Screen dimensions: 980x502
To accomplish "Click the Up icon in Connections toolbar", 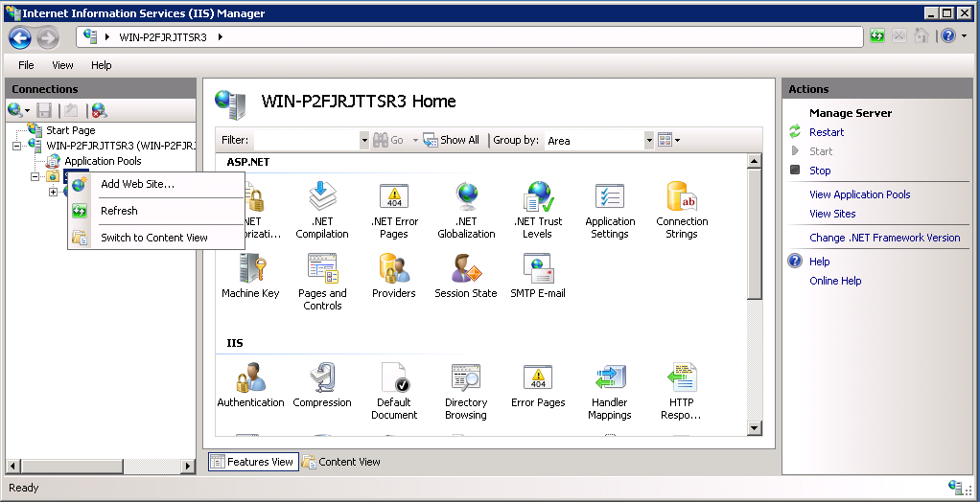I will [71, 111].
